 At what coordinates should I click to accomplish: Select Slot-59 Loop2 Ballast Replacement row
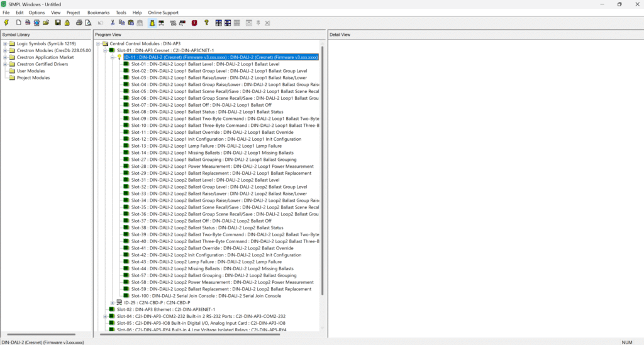coord(221,289)
